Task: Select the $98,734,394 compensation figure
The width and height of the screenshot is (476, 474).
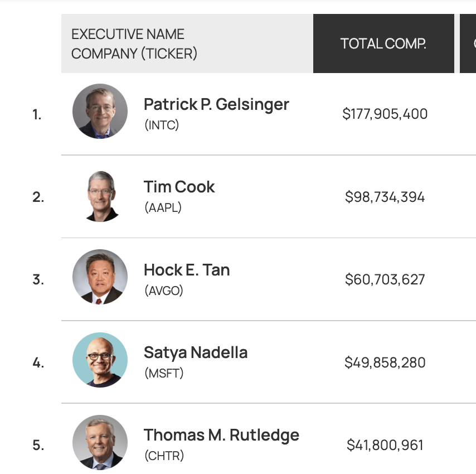Action: [x=385, y=197]
